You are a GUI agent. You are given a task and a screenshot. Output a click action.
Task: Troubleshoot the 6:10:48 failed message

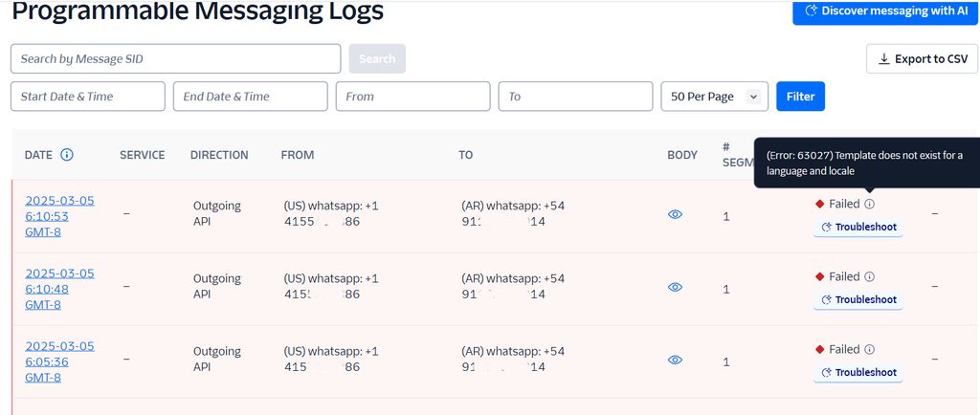coord(857,300)
